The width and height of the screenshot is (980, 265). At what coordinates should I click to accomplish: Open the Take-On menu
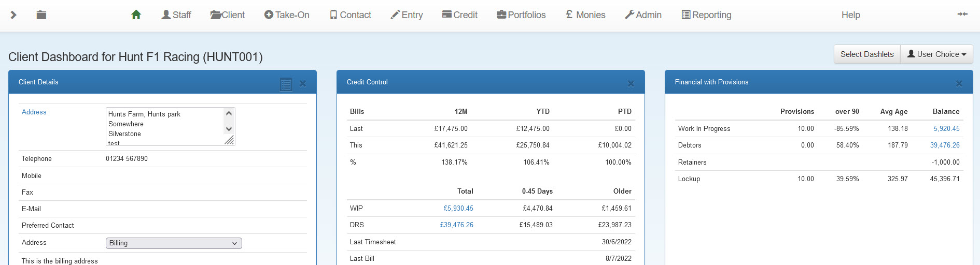tap(287, 15)
